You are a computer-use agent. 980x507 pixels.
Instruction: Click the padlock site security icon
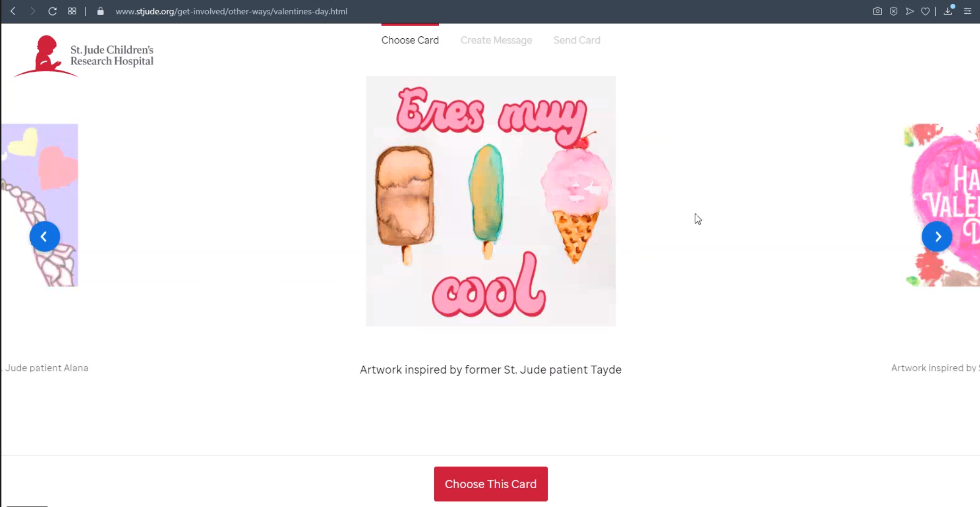[x=100, y=11]
